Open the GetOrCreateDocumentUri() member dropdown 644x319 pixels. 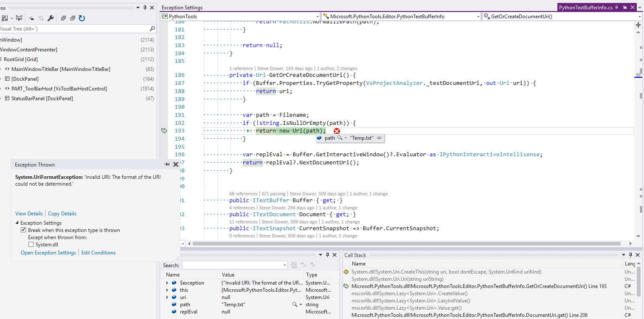tap(639, 16)
